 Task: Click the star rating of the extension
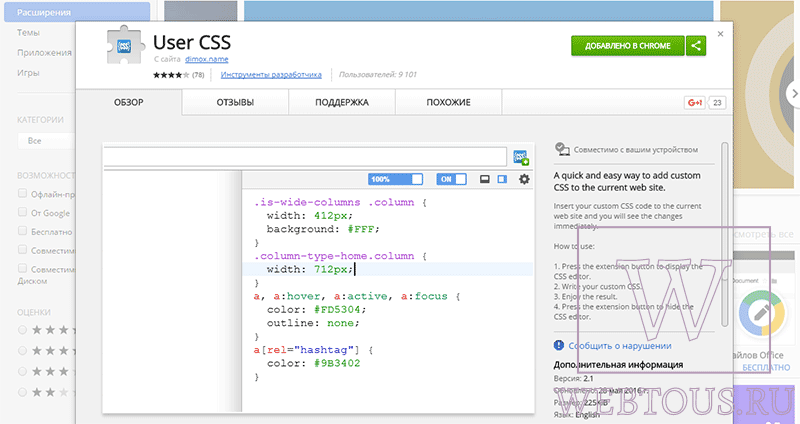click(x=171, y=75)
